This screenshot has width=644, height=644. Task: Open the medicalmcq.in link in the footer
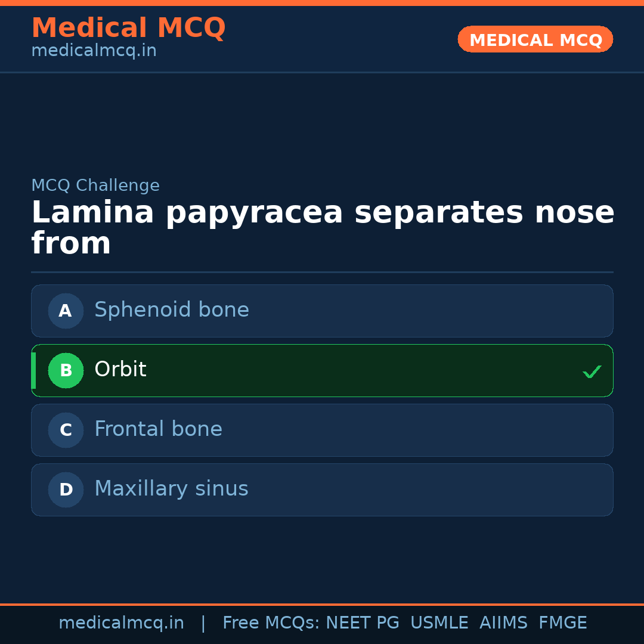(x=121, y=623)
